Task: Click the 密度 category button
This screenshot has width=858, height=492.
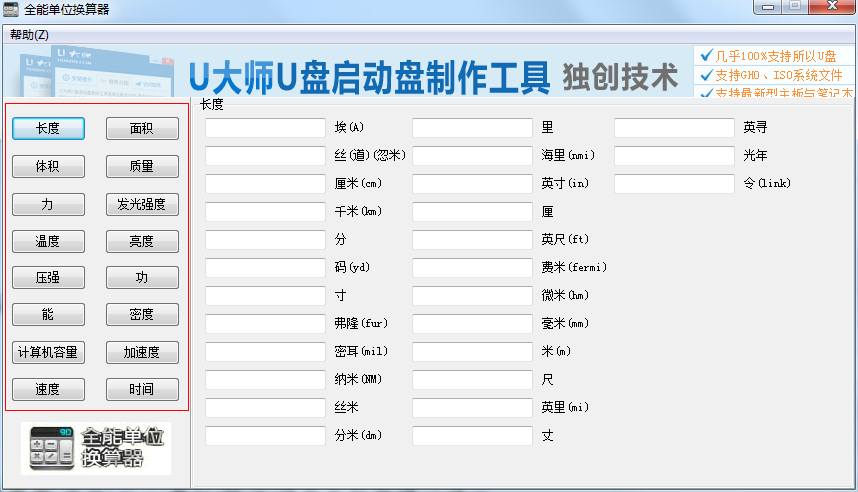Action: click(142, 315)
